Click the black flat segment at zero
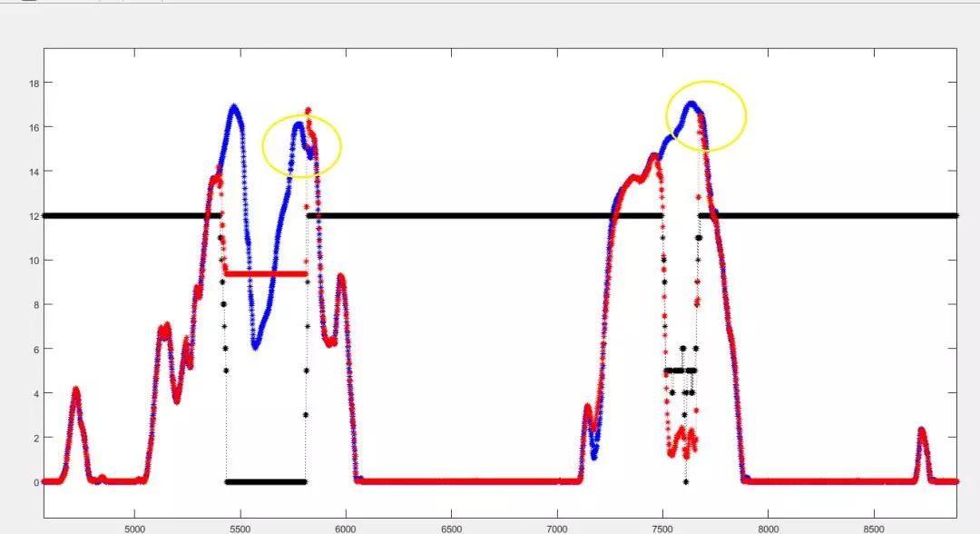Screen dimensions: 980x534 266,481
